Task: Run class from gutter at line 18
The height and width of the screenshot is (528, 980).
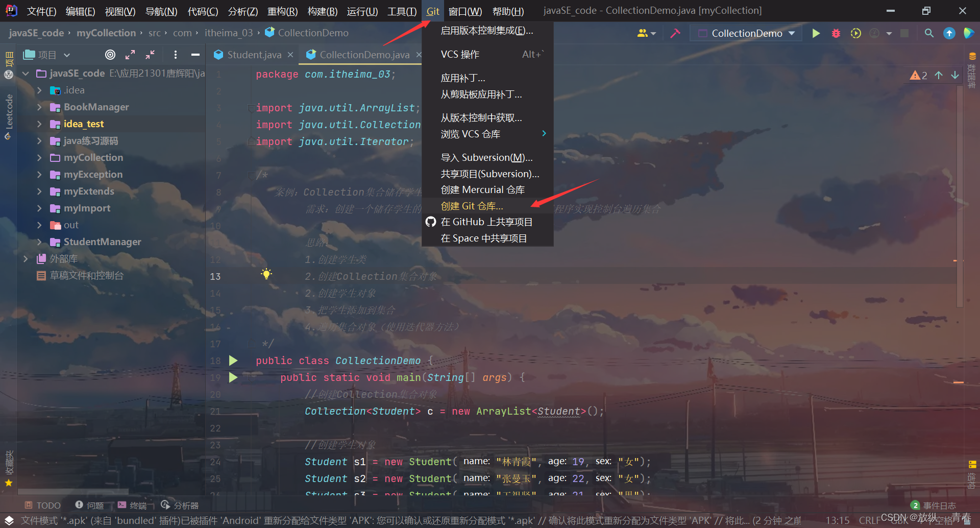Action: (x=233, y=361)
